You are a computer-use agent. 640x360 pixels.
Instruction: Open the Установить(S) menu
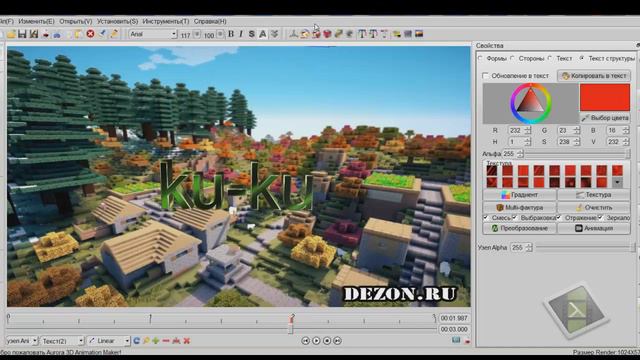[x=117, y=21]
